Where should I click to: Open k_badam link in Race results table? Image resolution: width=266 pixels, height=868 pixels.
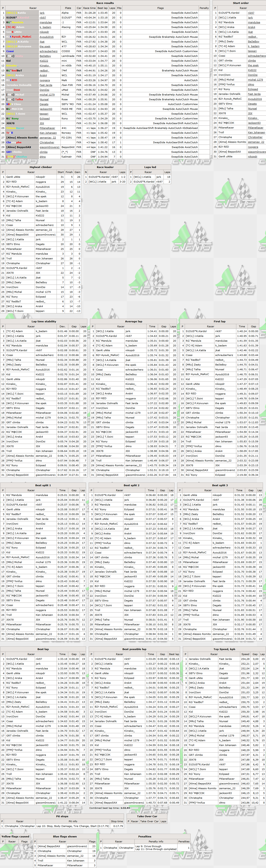click(45, 27)
